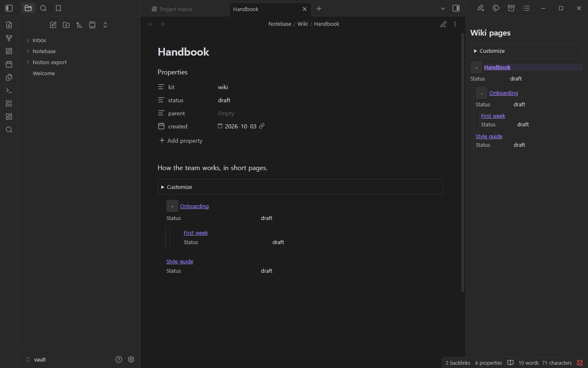Screen dimensions: 588x368
Task: Collapse or expand all folders
Action: (x=105, y=25)
